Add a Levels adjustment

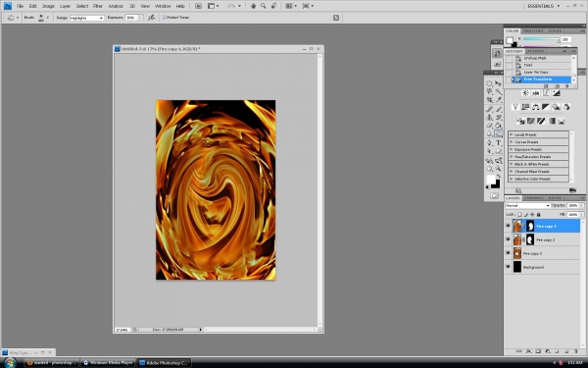[536, 93]
